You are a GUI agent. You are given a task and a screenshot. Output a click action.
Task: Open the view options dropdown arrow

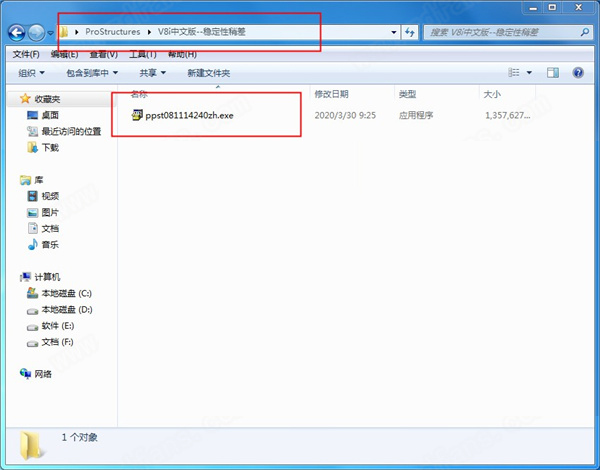[529, 72]
